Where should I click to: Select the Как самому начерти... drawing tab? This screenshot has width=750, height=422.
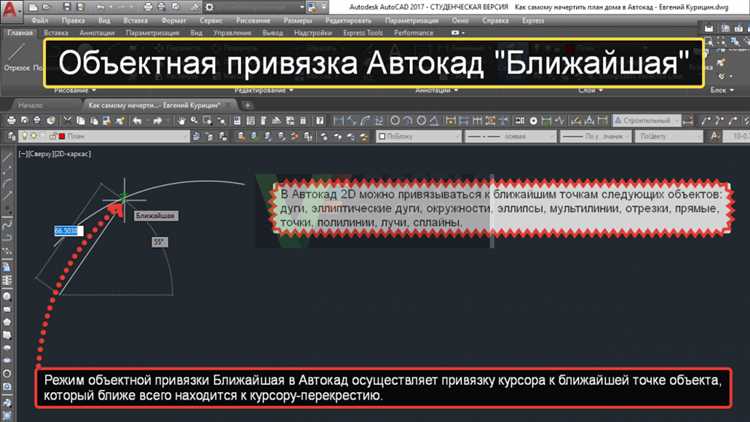click(x=158, y=105)
